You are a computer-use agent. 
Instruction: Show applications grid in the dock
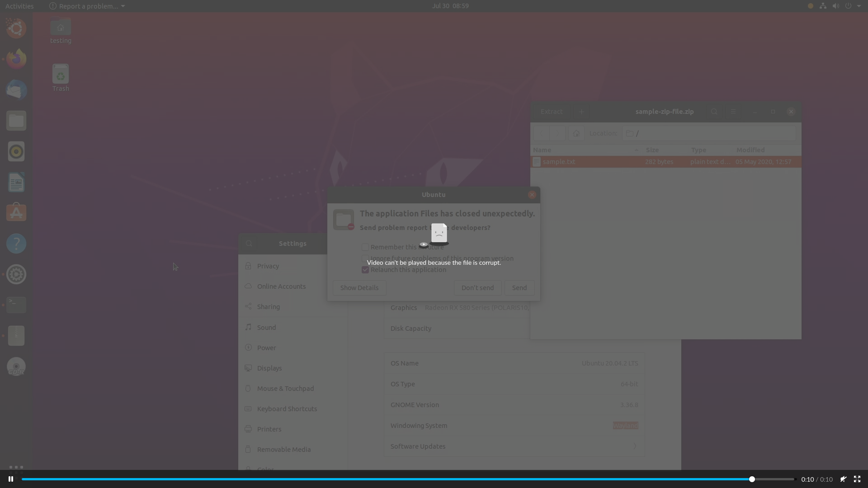16,467
